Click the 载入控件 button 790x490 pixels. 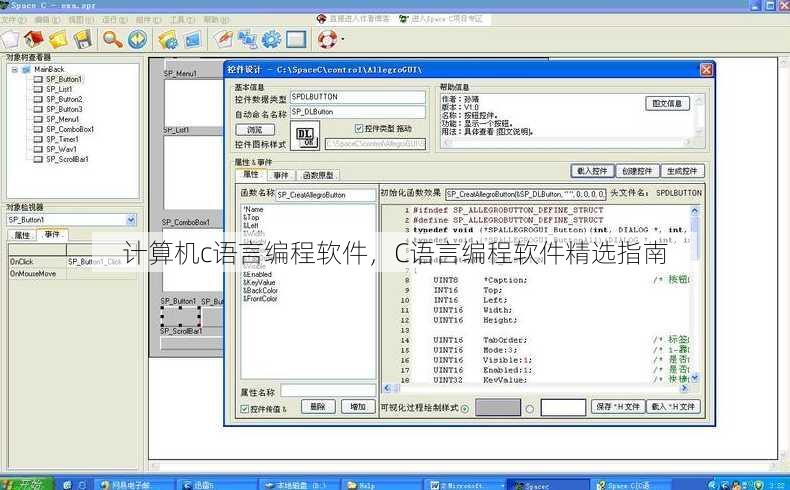(x=592, y=171)
